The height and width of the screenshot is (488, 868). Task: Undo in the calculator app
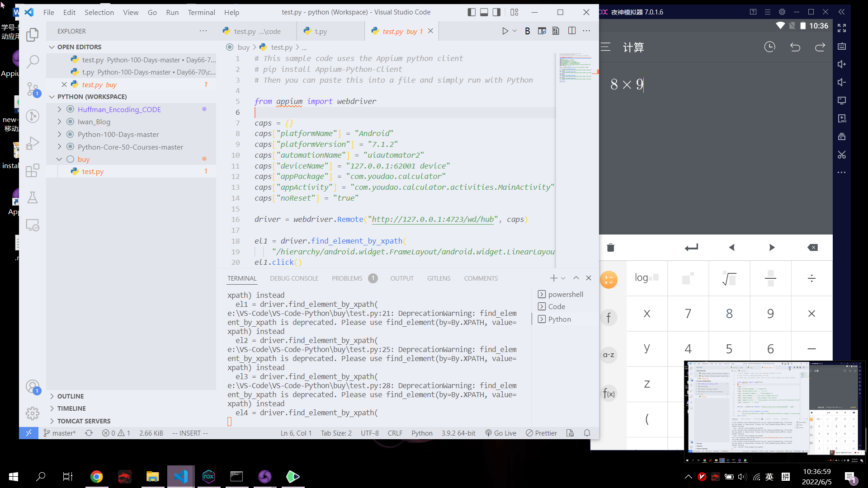[x=795, y=47]
